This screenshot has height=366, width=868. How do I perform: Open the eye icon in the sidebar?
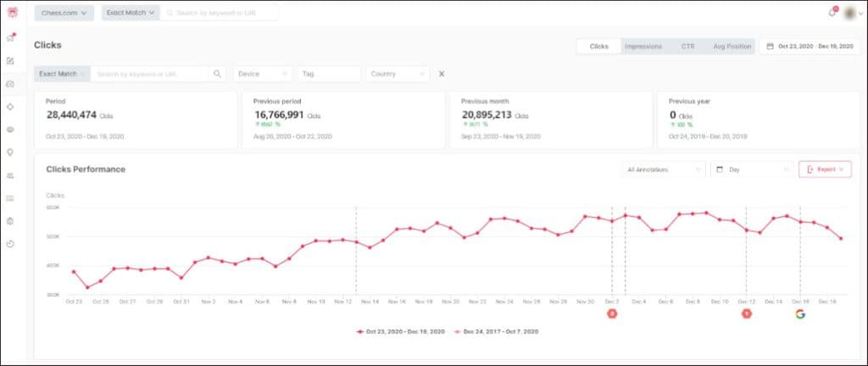tap(10, 130)
